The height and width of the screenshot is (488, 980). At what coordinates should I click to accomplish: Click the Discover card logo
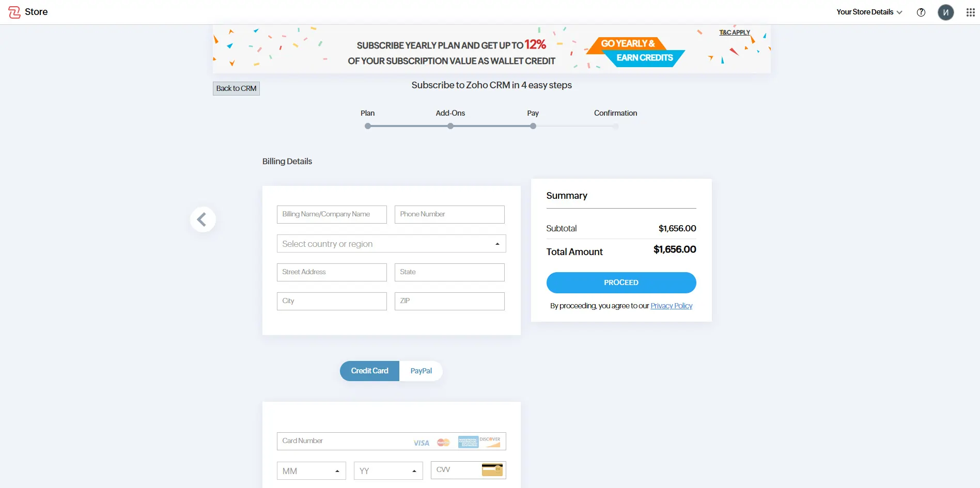(490, 442)
